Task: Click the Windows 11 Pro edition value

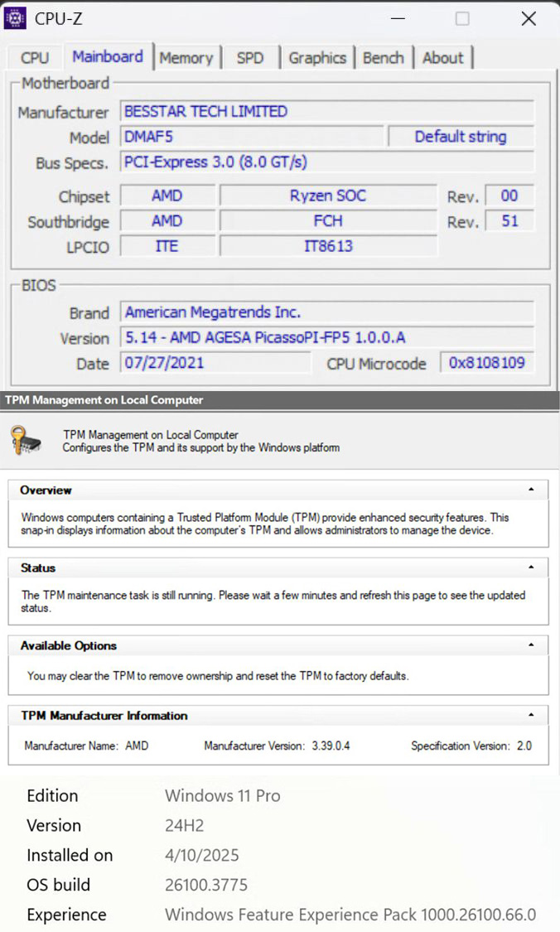Action: coord(222,795)
